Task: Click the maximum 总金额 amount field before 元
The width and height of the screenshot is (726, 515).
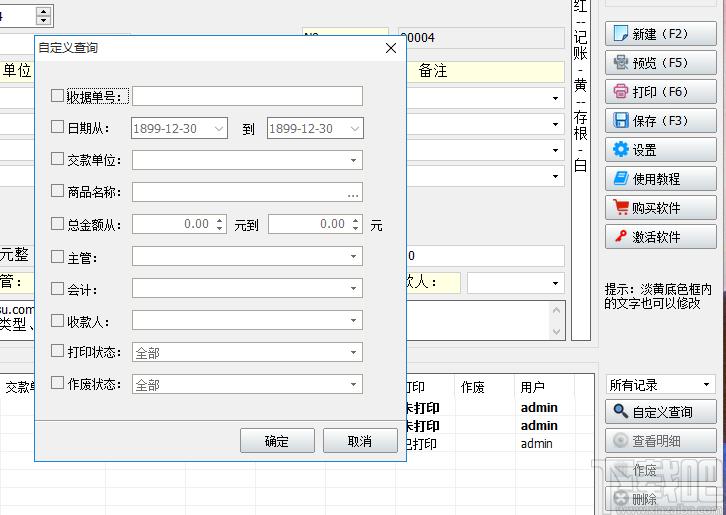Action: (310, 224)
